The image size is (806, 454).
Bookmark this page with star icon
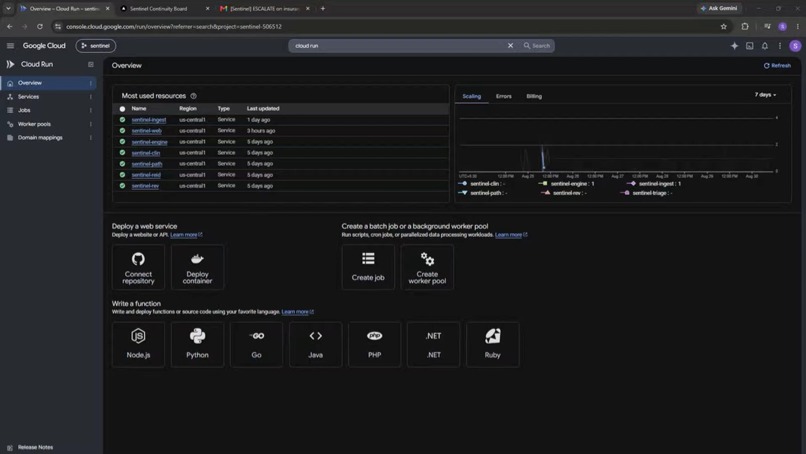[x=724, y=27]
